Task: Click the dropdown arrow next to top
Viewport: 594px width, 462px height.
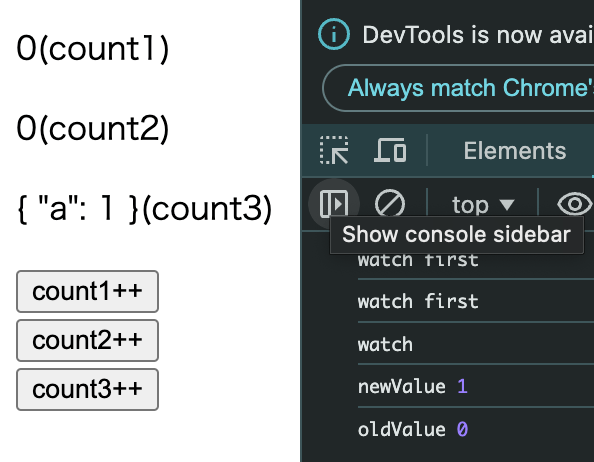Action: (x=507, y=205)
